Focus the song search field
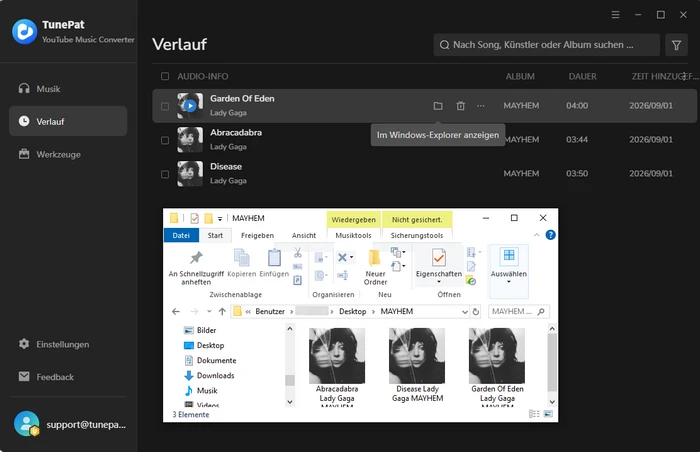The height and width of the screenshot is (452, 700). (546, 45)
